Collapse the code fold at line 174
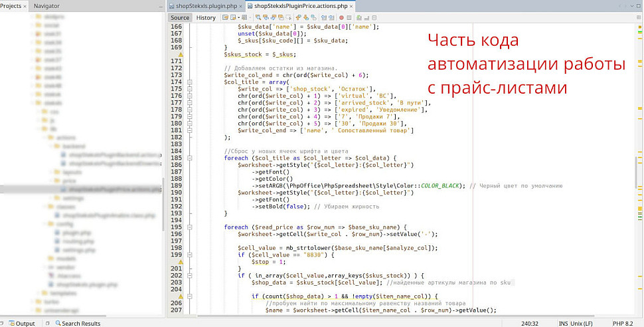 coord(189,82)
